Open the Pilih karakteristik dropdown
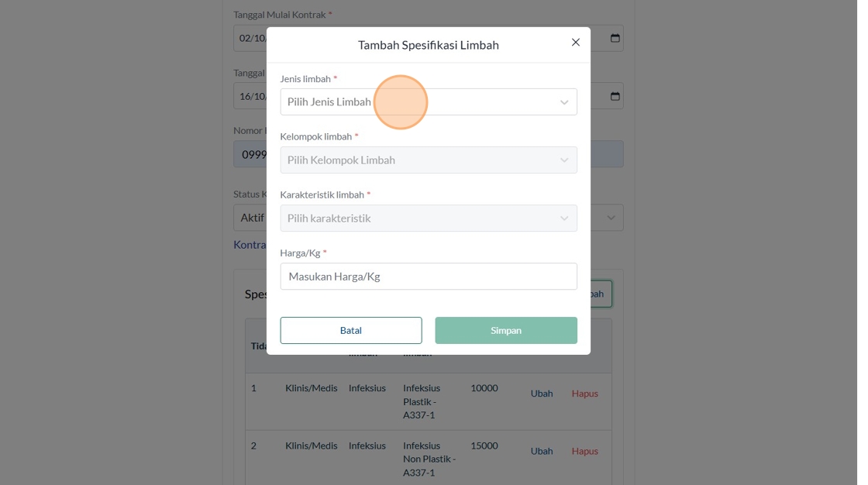Screen dimensions: 868x485 (428, 218)
